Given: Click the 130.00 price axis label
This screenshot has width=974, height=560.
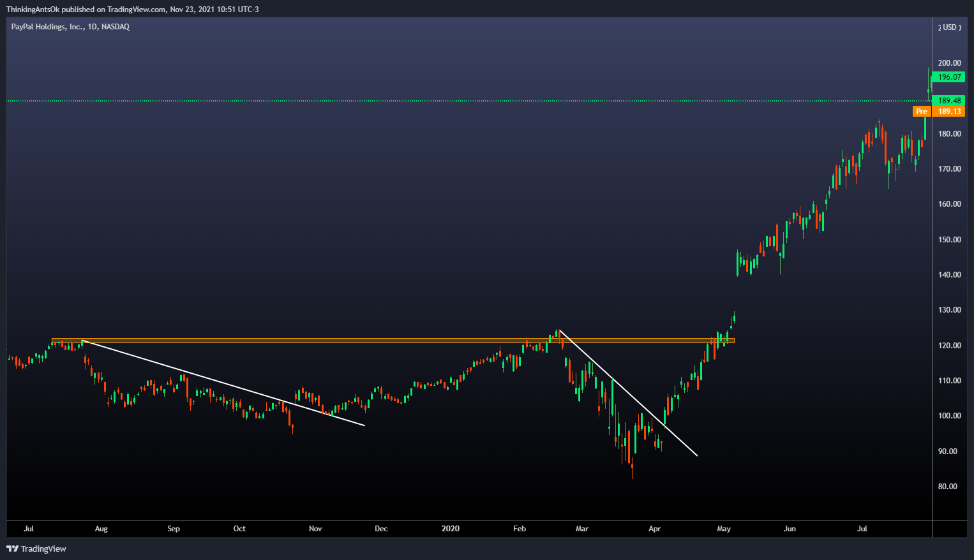Looking at the screenshot, I should tap(950, 310).
